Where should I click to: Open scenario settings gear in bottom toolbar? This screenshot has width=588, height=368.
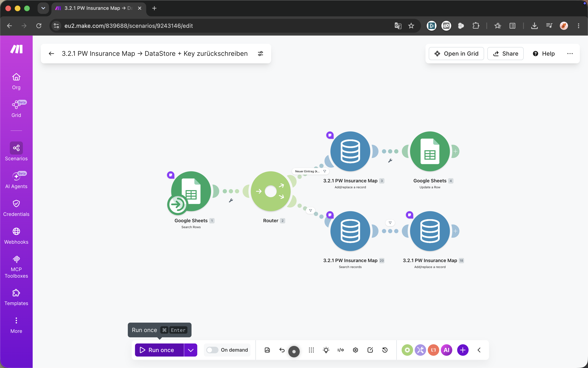(x=355, y=350)
